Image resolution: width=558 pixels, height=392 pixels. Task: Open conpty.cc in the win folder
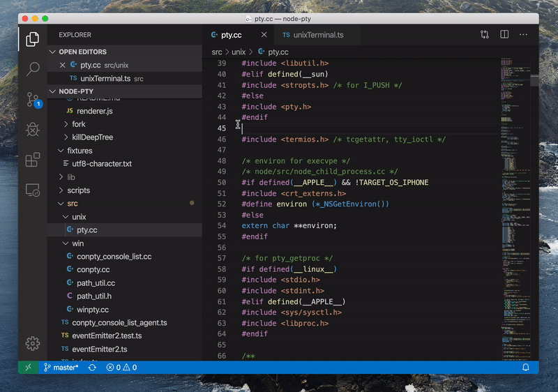click(x=125, y=270)
